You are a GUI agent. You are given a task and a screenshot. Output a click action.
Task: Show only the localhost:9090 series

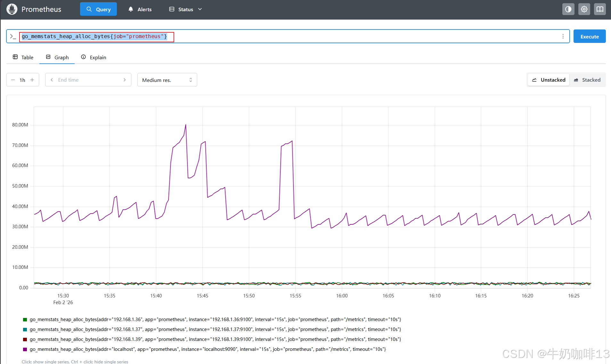tap(208, 349)
